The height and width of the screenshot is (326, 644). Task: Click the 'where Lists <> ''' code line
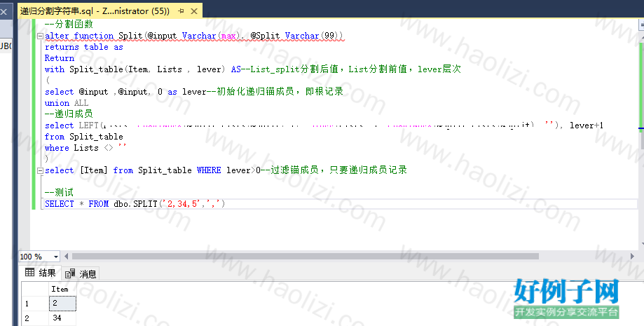click(85, 148)
